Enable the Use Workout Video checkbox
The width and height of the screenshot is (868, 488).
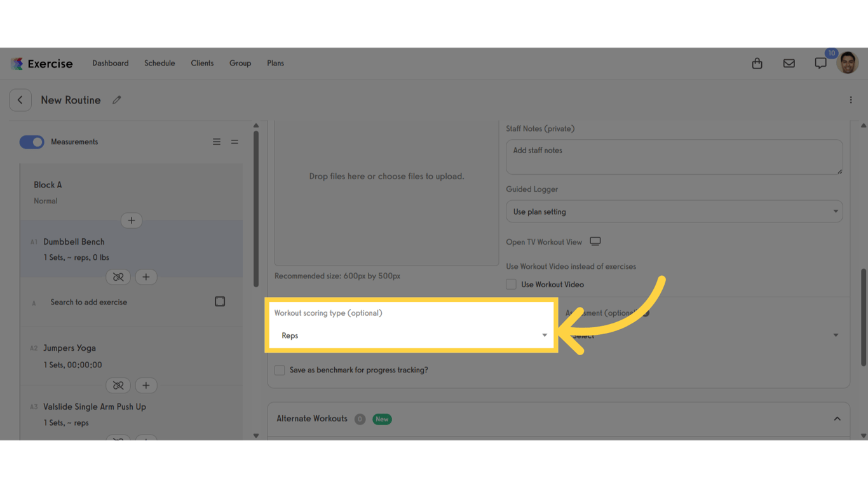click(511, 284)
